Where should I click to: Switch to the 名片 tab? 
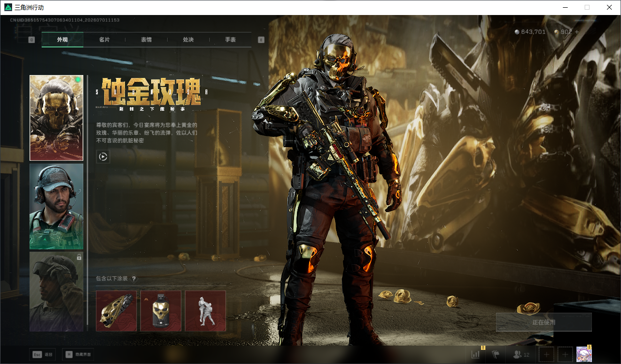point(104,40)
